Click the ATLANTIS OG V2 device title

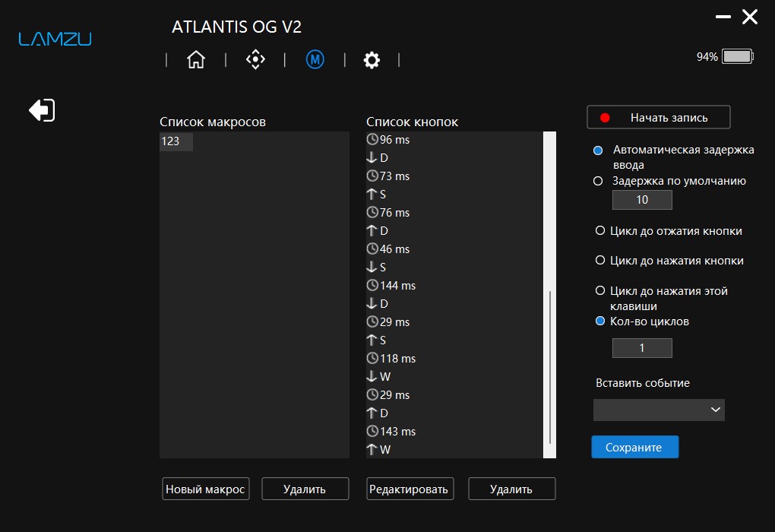pyautogui.click(x=237, y=27)
